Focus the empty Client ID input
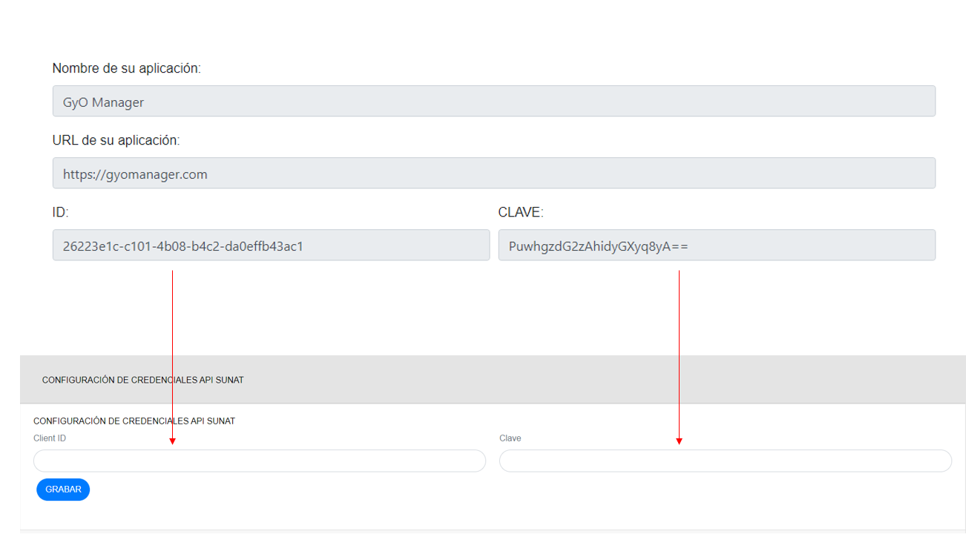 coord(260,461)
